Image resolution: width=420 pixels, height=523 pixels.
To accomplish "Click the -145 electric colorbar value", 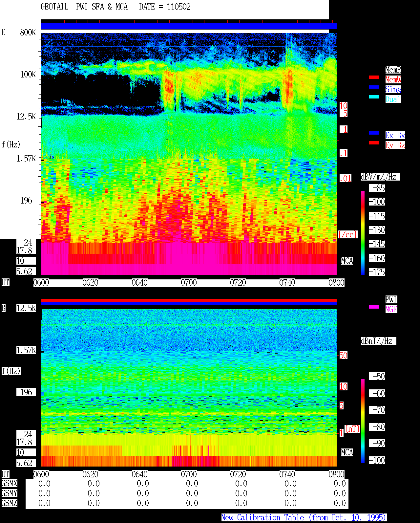I will [377, 244].
